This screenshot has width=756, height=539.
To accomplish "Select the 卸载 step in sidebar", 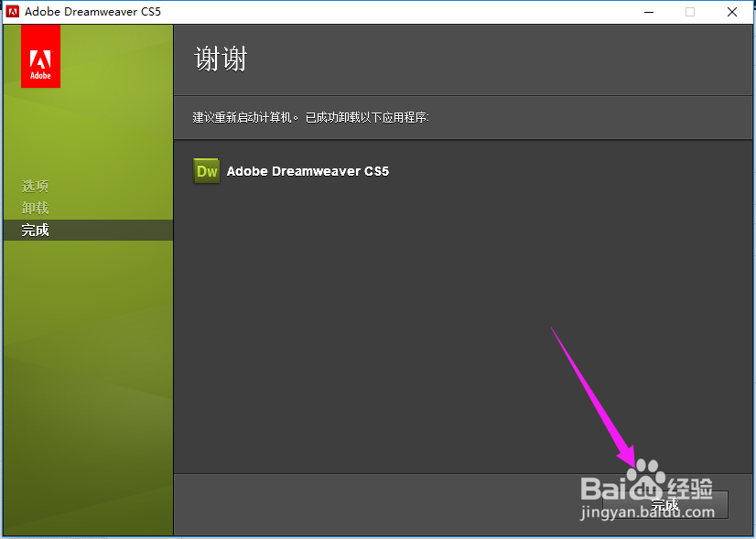I will [35, 208].
